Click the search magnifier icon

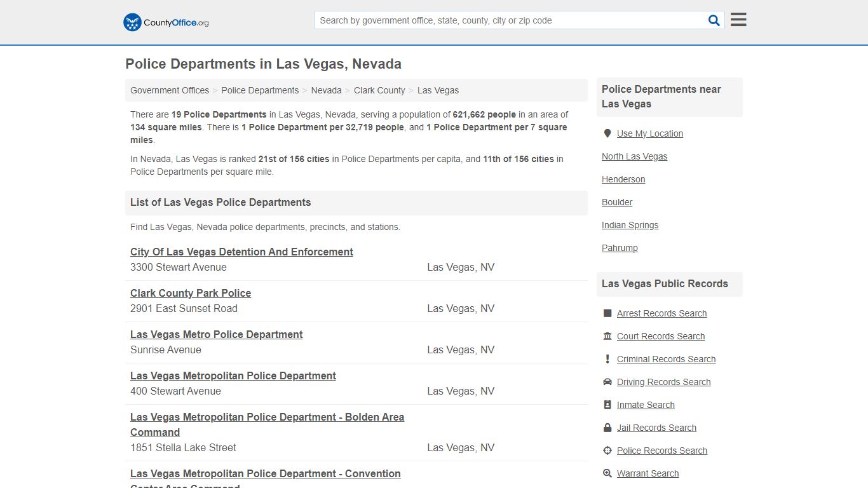[714, 20]
